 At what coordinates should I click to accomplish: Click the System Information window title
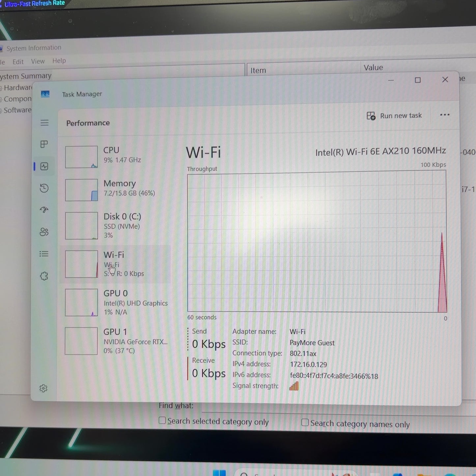(x=34, y=48)
